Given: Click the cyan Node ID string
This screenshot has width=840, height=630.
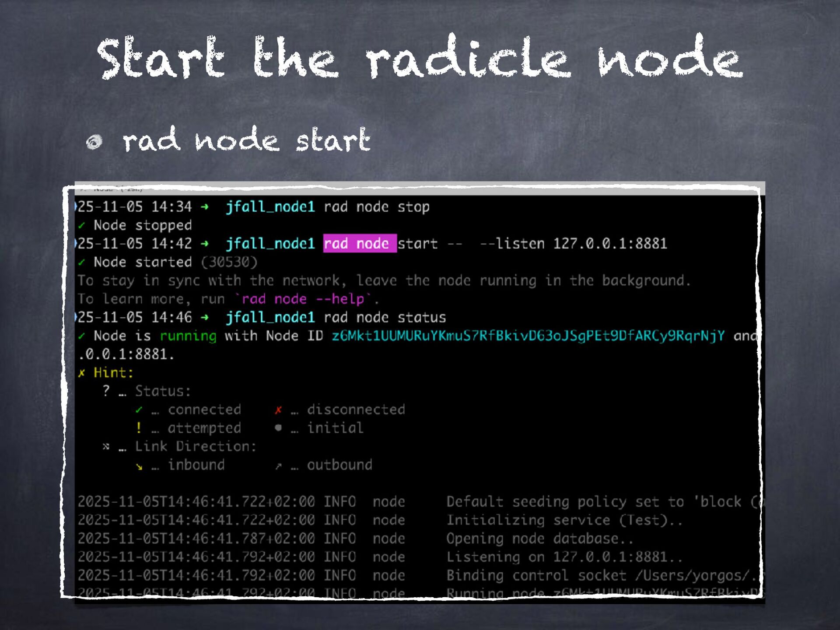Looking at the screenshot, I should click(x=528, y=336).
